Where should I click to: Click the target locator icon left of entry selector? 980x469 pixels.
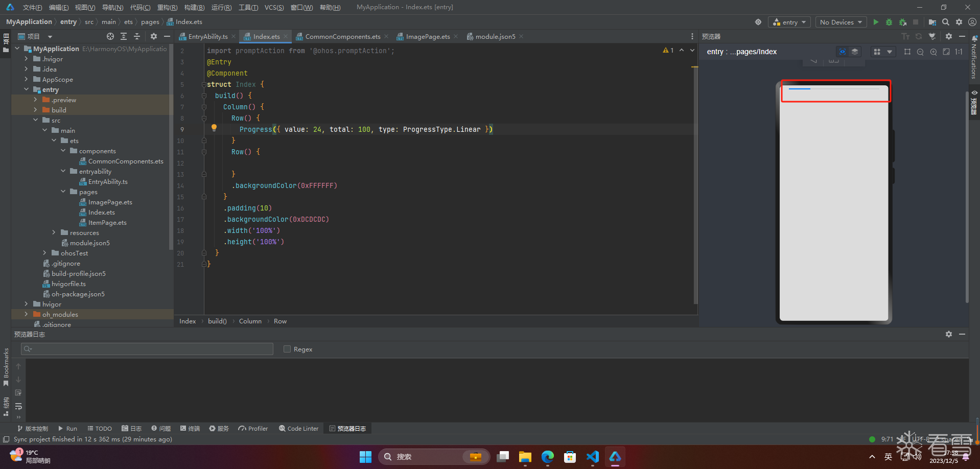pyautogui.click(x=758, y=22)
